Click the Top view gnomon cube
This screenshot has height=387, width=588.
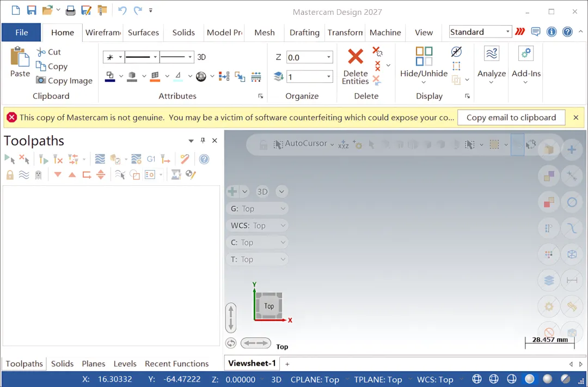click(269, 306)
